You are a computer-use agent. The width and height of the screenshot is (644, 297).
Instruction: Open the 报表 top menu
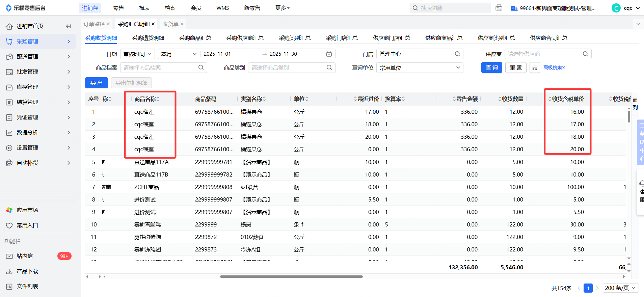(144, 8)
